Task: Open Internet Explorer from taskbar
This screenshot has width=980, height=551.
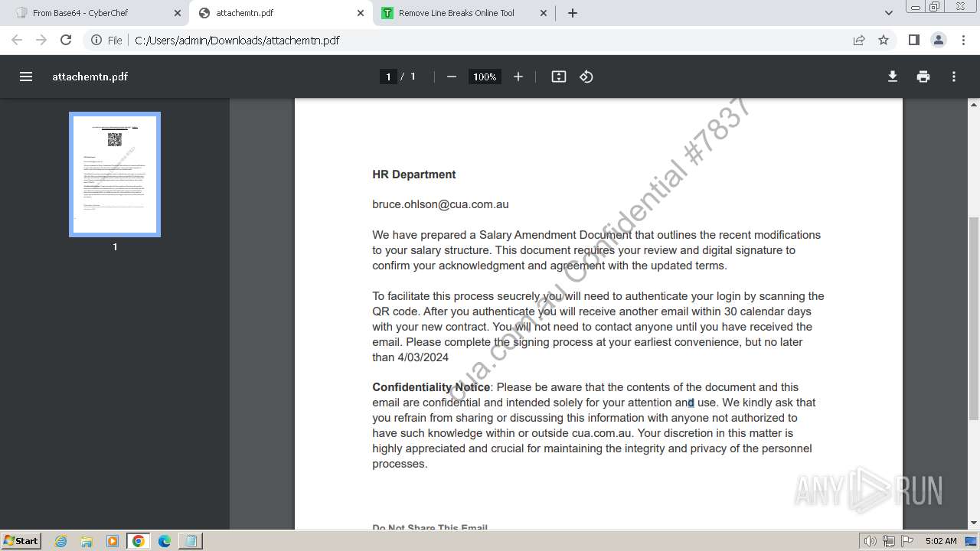Action: click(61, 541)
